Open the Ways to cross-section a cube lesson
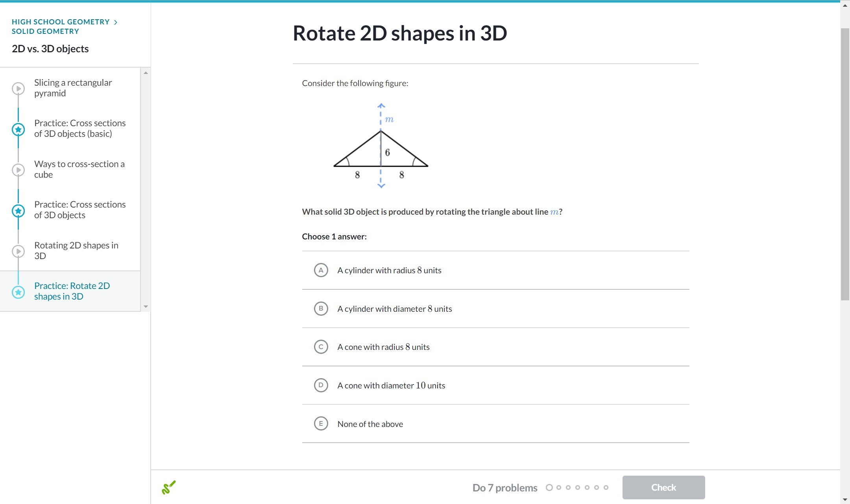This screenshot has width=850, height=504. coord(79,169)
